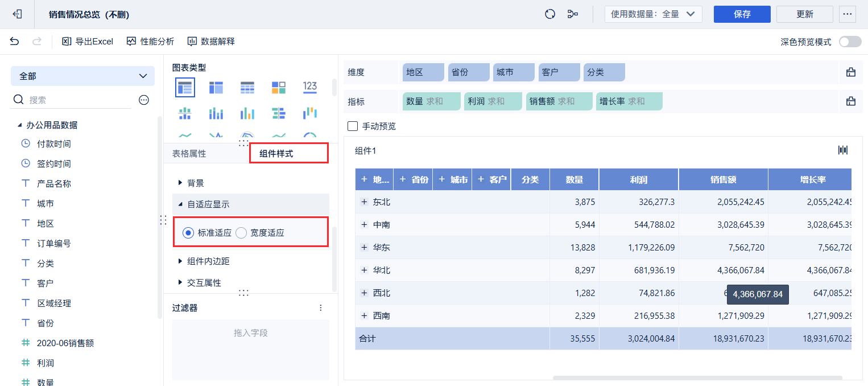Open the blending/join icon near the top
The height and width of the screenshot is (386, 868).
(573, 14)
